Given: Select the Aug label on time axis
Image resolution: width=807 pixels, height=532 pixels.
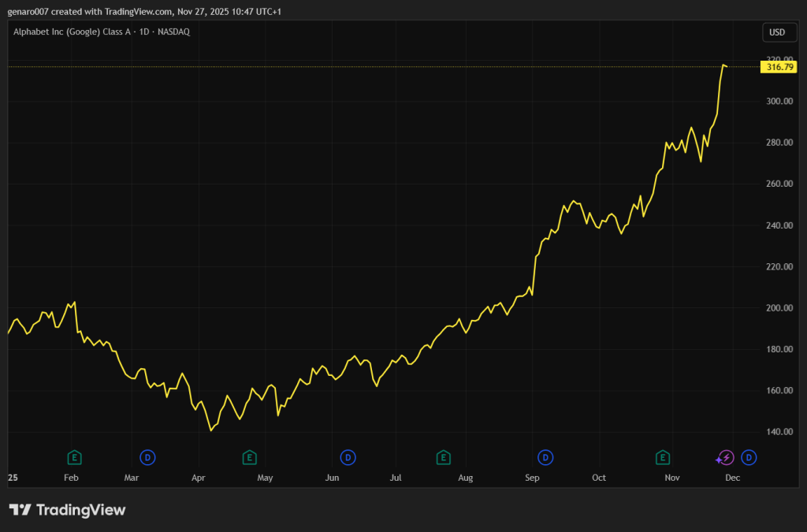Looking at the screenshot, I should tap(466, 478).
